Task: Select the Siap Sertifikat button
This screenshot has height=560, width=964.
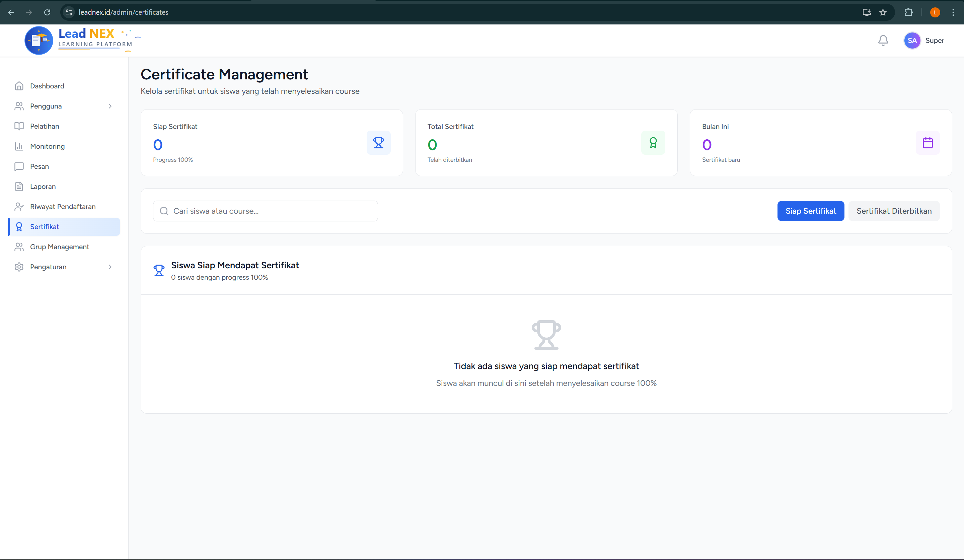Action: [810, 211]
